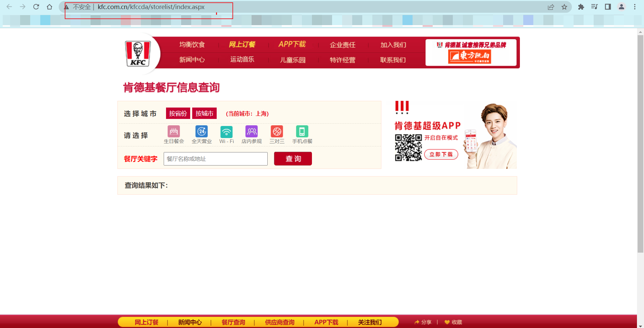Click the browser back arrow
Screen dimensions: 644x328
click(9, 7)
